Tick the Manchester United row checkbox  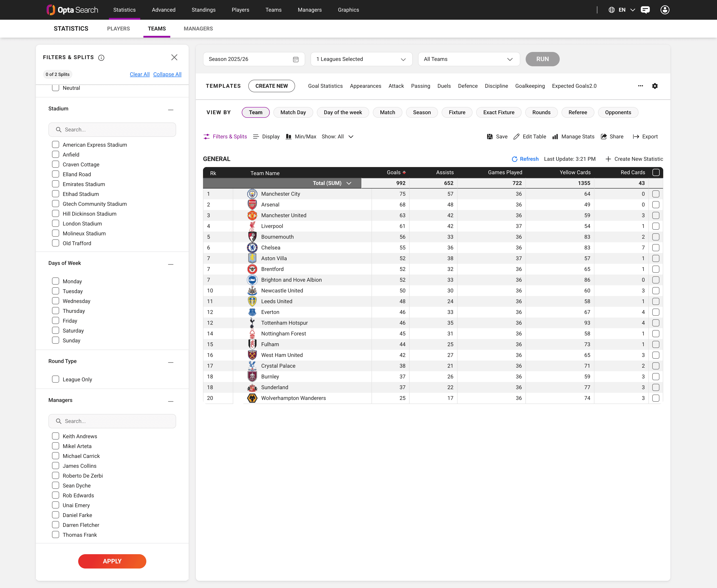tap(656, 215)
